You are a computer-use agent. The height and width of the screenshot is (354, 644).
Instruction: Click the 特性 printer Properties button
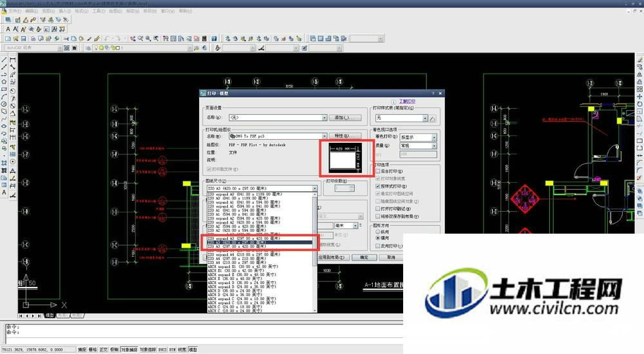[x=345, y=136]
